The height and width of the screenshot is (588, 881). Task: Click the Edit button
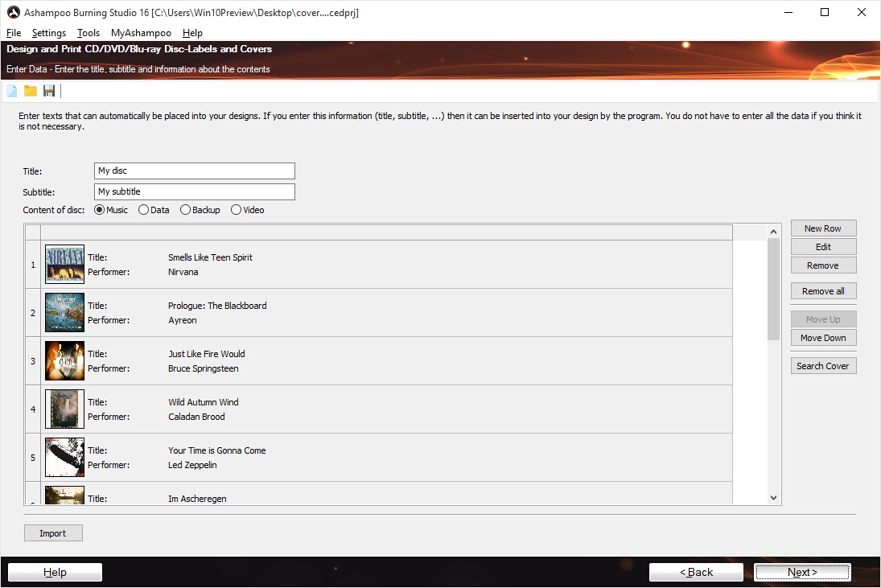coord(823,247)
